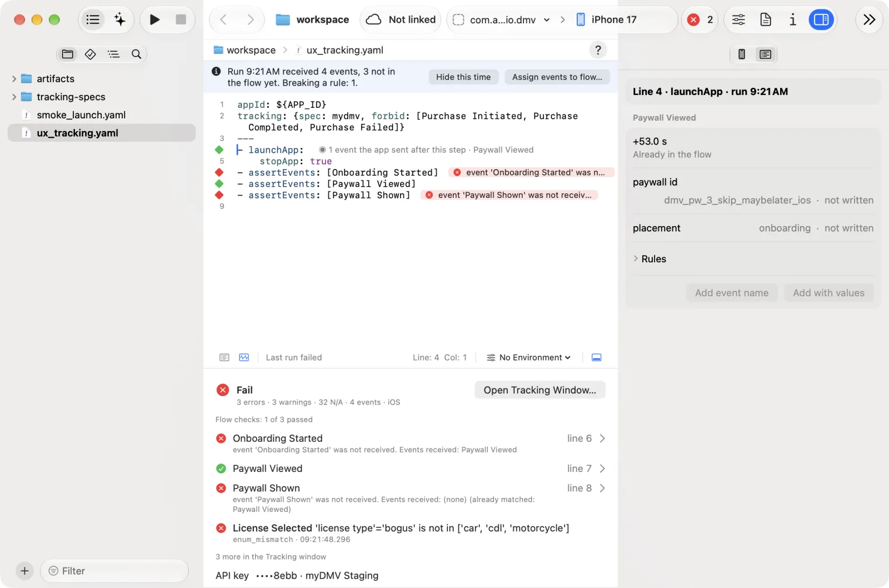Click Add with values button
This screenshot has width=889, height=588.
pos(828,293)
